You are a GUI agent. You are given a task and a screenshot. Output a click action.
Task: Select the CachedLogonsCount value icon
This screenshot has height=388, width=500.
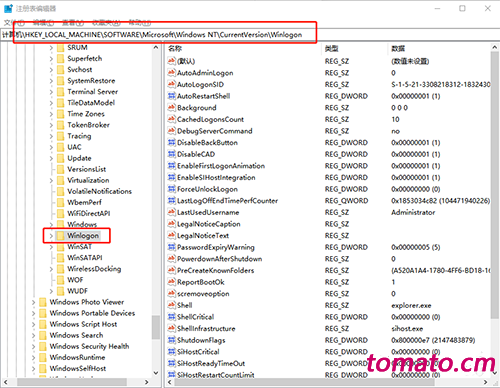171,119
